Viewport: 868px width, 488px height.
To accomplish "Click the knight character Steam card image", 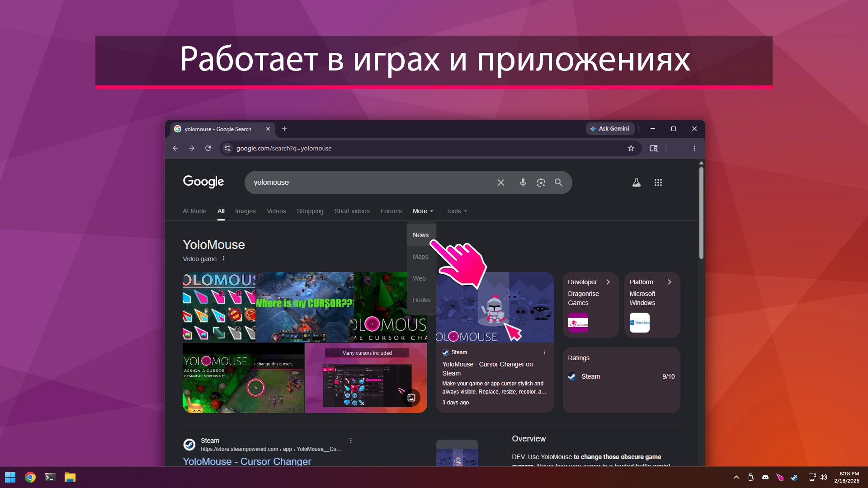I will pos(495,307).
